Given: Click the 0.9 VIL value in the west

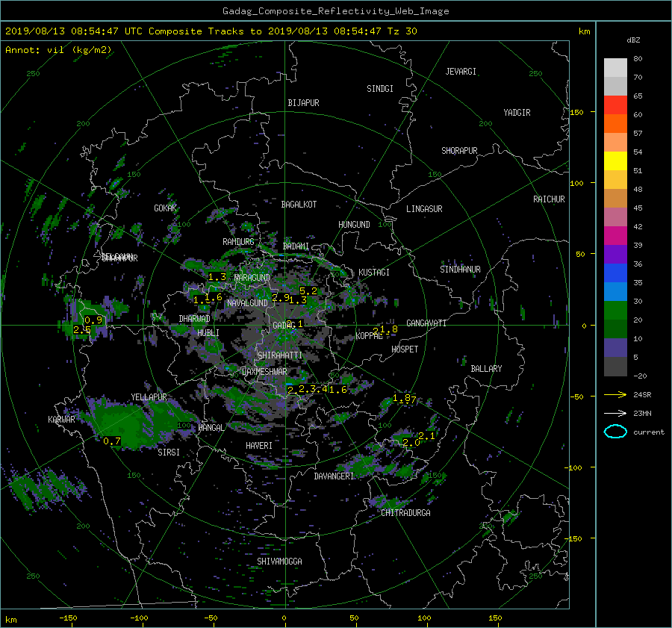Looking at the screenshot, I should [x=93, y=320].
